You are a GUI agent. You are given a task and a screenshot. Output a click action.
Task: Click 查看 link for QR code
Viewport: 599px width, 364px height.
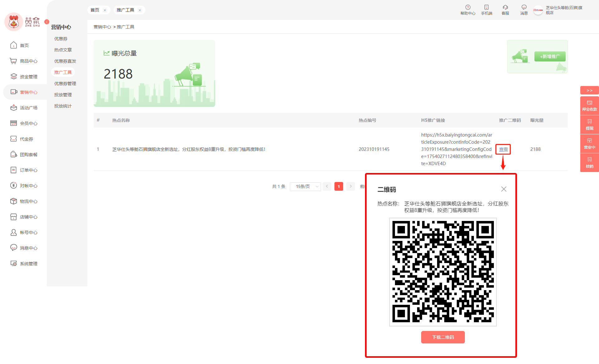click(x=503, y=149)
